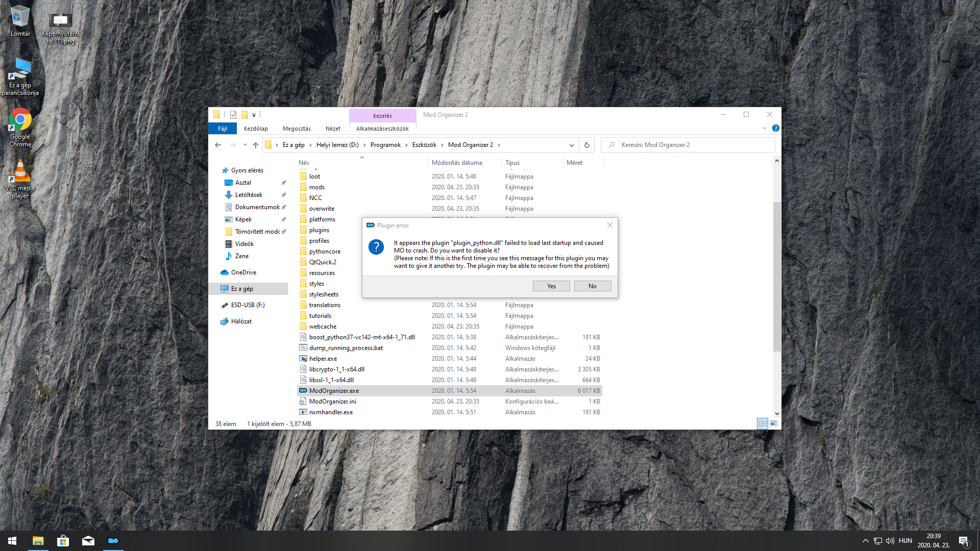Click the HUN language indicator
Viewport: 980px width, 551px height.
coord(905,541)
